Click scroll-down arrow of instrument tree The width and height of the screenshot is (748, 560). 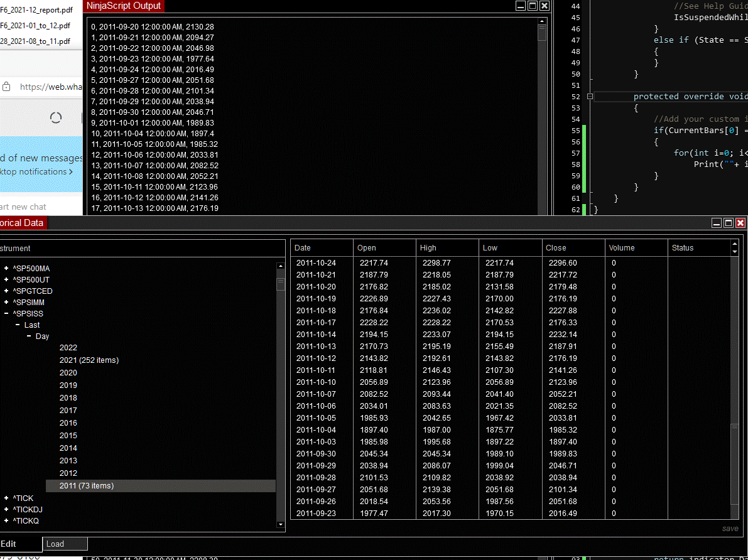coord(281,525)
